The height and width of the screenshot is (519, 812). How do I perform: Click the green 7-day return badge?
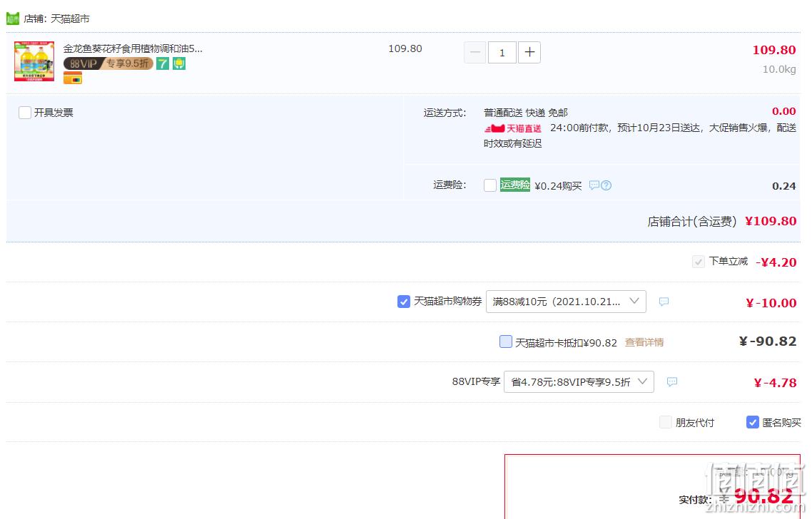tap(163, 63)
